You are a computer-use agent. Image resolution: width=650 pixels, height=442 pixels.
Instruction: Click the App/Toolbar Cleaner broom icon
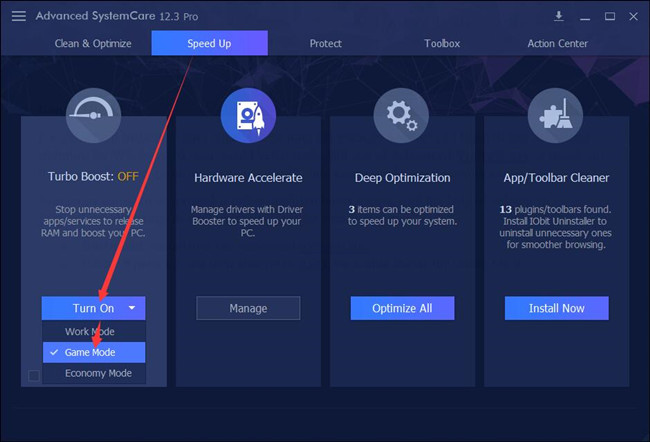pos(555,115)
